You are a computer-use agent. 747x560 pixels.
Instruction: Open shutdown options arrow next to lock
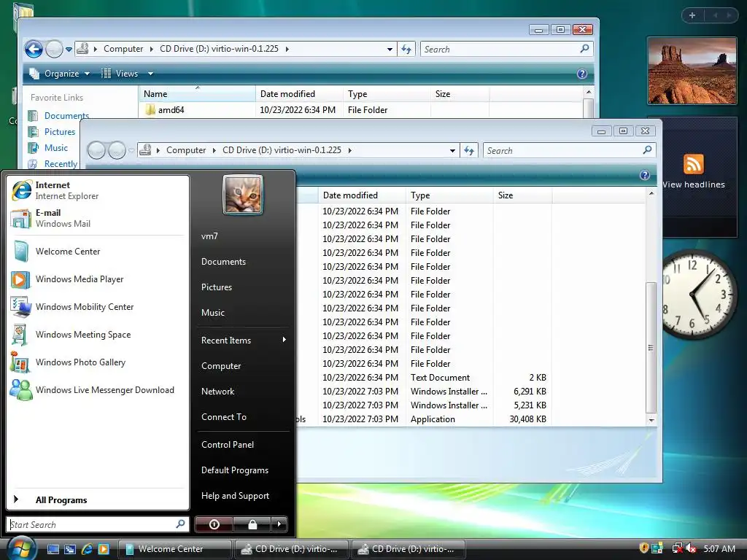pos(279,524)
